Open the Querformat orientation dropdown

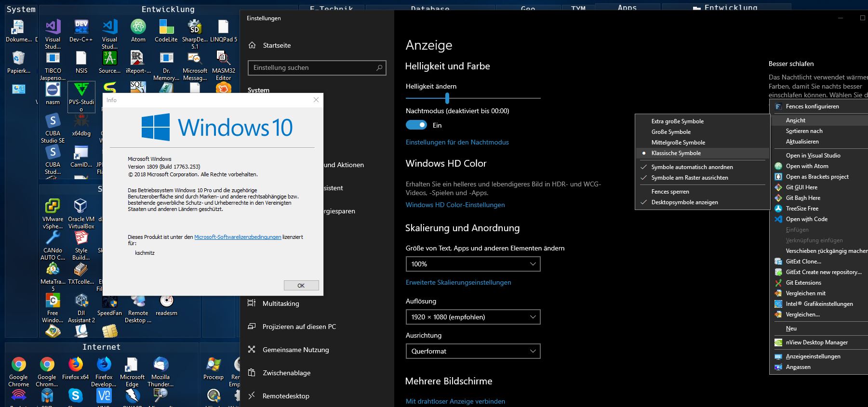(x=473, y=351)
